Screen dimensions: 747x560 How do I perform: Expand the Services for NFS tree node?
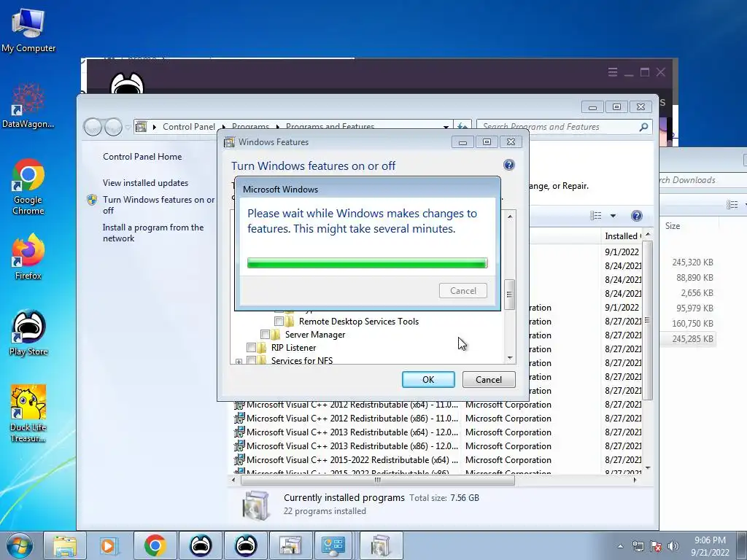pyautogui.click(x=239, y=362)
